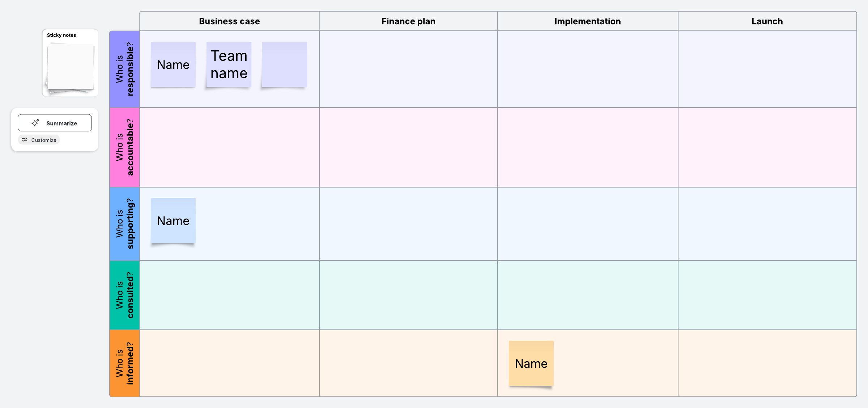868x408 pixels.
Task: Click the accountable Finance plan cell
Action: pos(408,147)
